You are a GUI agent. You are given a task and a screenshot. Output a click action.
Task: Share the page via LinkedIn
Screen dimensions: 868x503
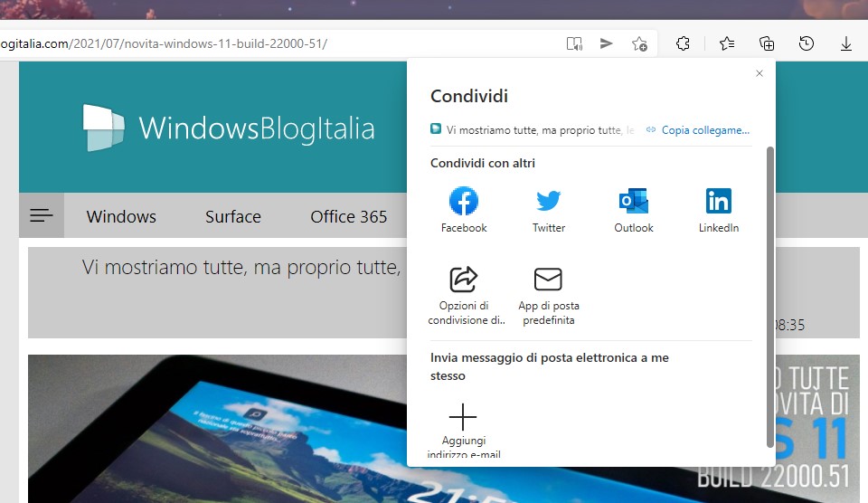coord(719,210)
